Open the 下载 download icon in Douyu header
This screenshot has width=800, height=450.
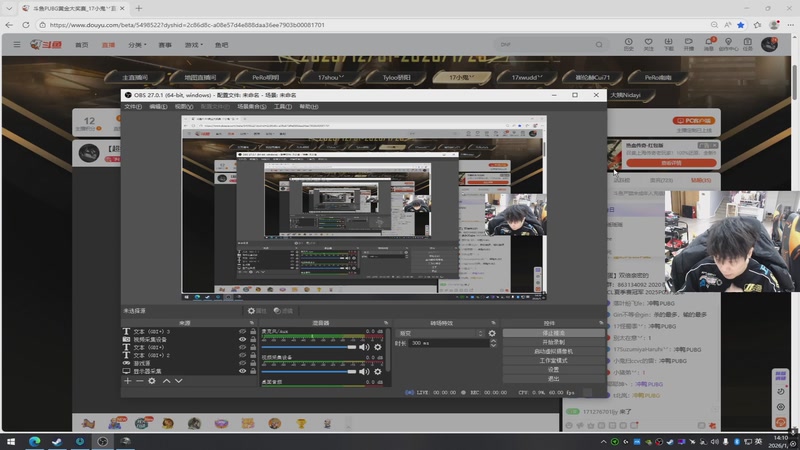668,44
